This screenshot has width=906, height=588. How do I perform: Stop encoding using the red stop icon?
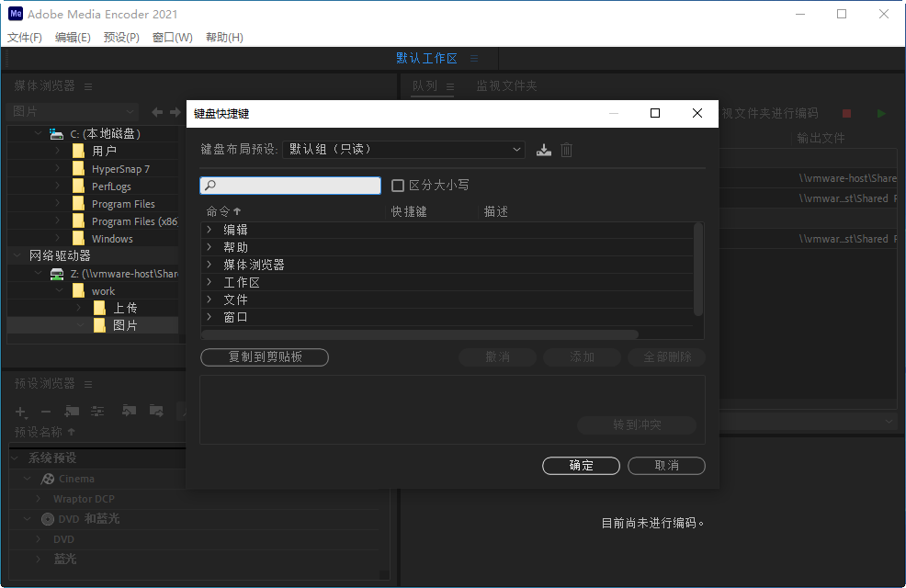pos(845,113)
